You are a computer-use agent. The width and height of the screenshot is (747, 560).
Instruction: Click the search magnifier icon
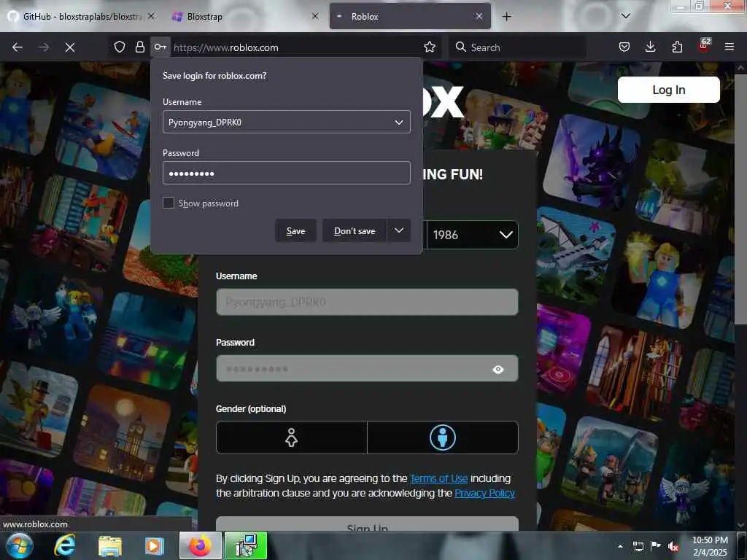pos(460,47)
